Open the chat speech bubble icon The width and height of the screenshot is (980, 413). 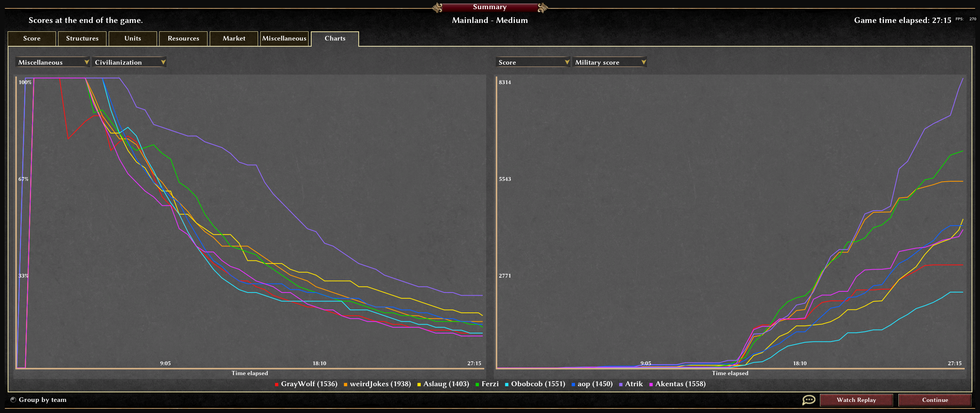pos(808,400)
